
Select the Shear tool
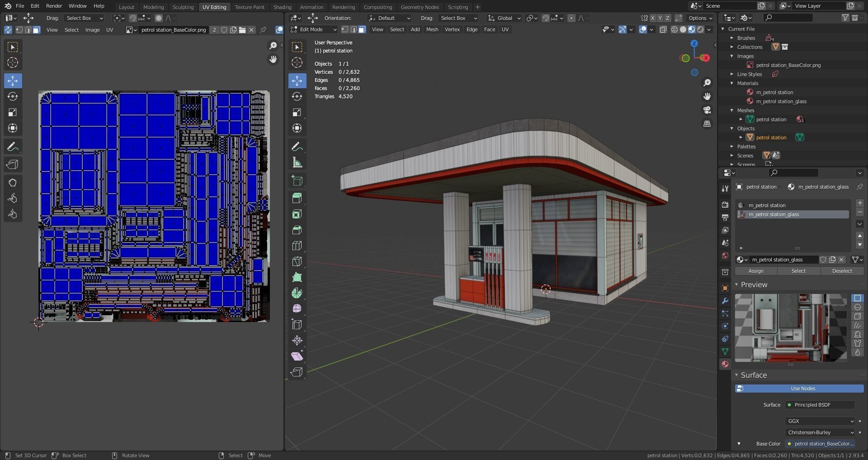(297, 356)
